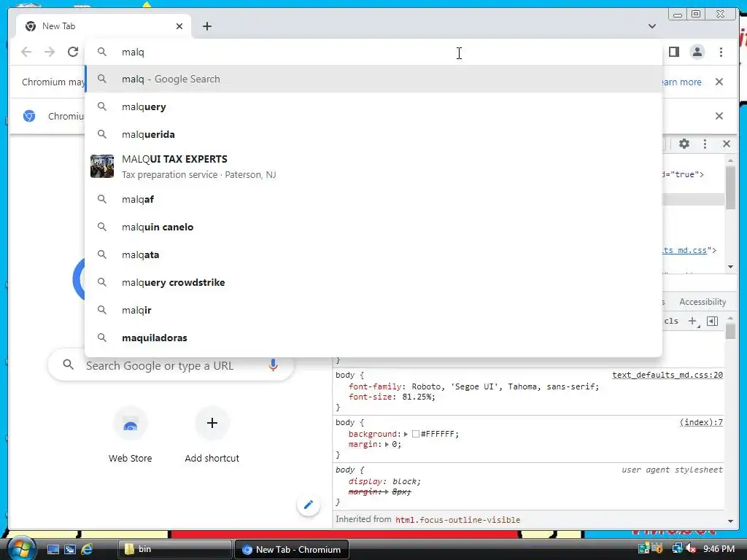Choose the 'malquery' suggestion
Image resolution: width=747 pixels, height=560 pixels.
373,106
